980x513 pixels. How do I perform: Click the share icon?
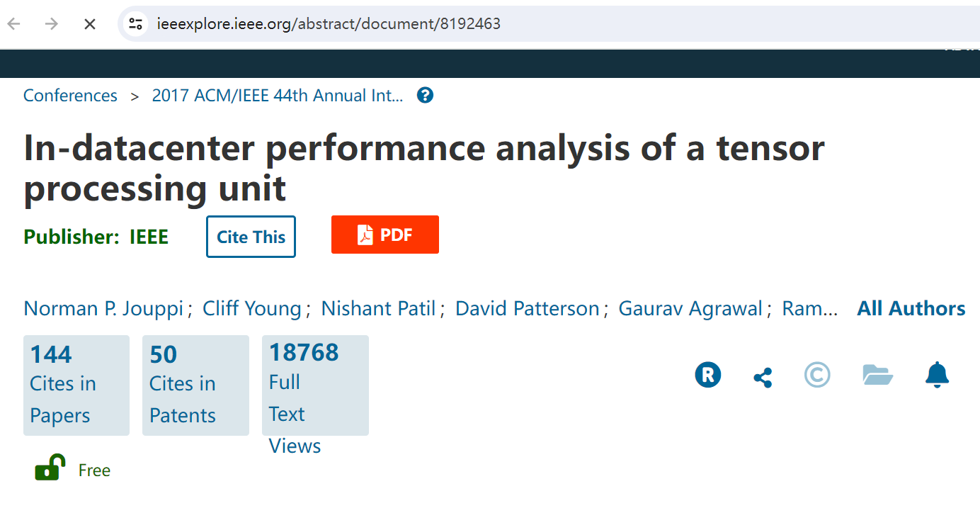tap(763, 377)
